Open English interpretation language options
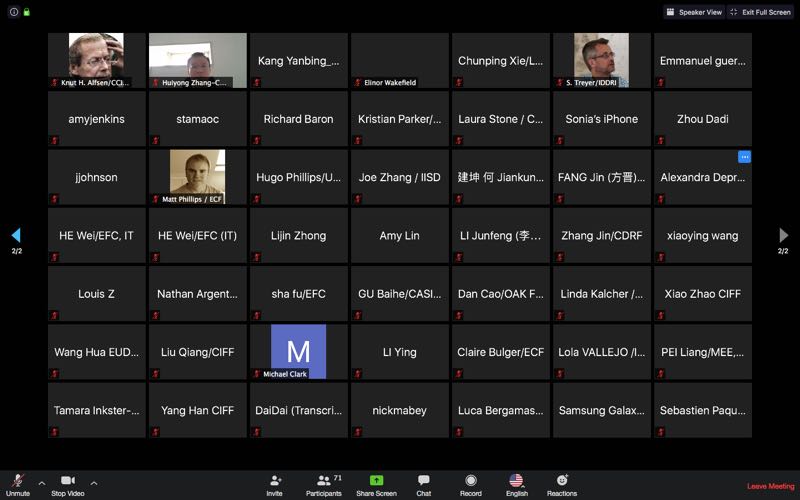Image resolution: width=800 pixels, height=500 pixels. (x=516, y=484)
